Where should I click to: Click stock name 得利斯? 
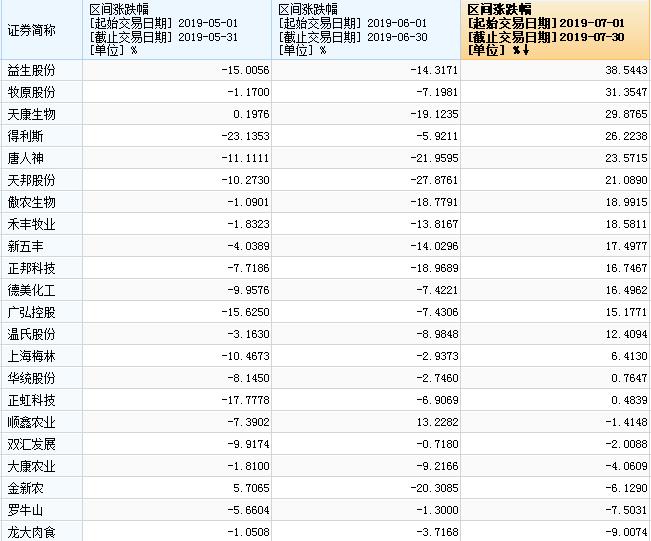(25, 136)
